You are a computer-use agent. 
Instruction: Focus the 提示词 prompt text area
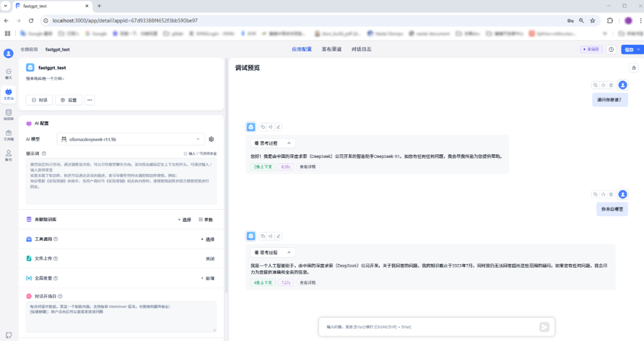[121, 181]
